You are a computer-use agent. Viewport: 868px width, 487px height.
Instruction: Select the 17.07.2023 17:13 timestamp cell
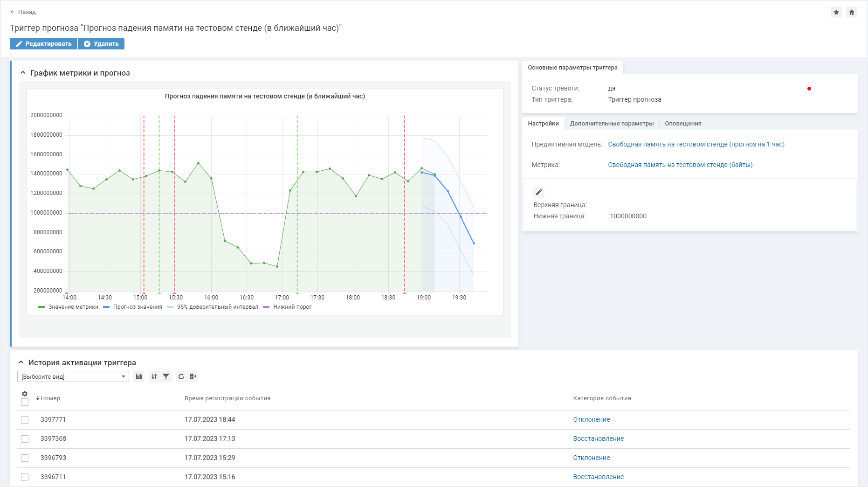tap(210, 438)
